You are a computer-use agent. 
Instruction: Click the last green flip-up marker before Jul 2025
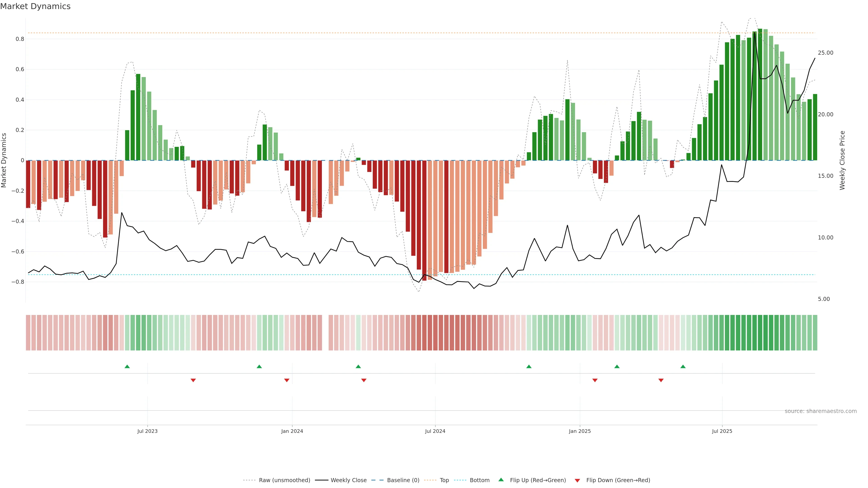click(x=683, y=366)
